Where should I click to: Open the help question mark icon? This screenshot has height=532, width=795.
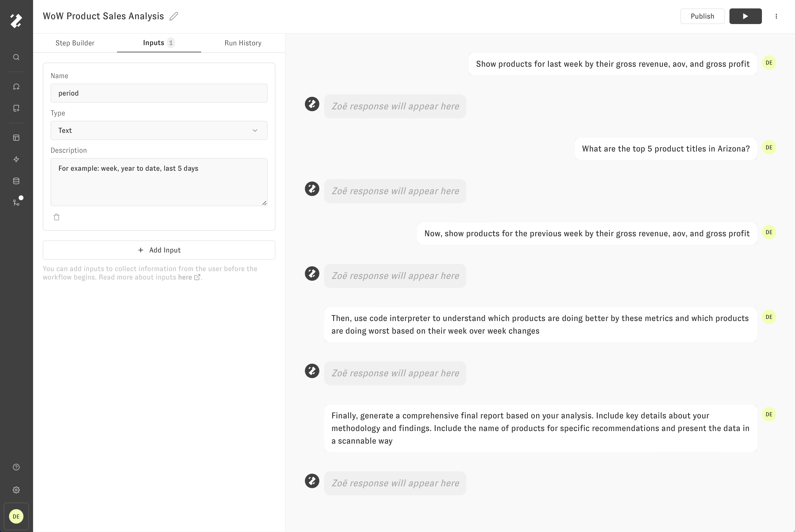click(16, 467)
